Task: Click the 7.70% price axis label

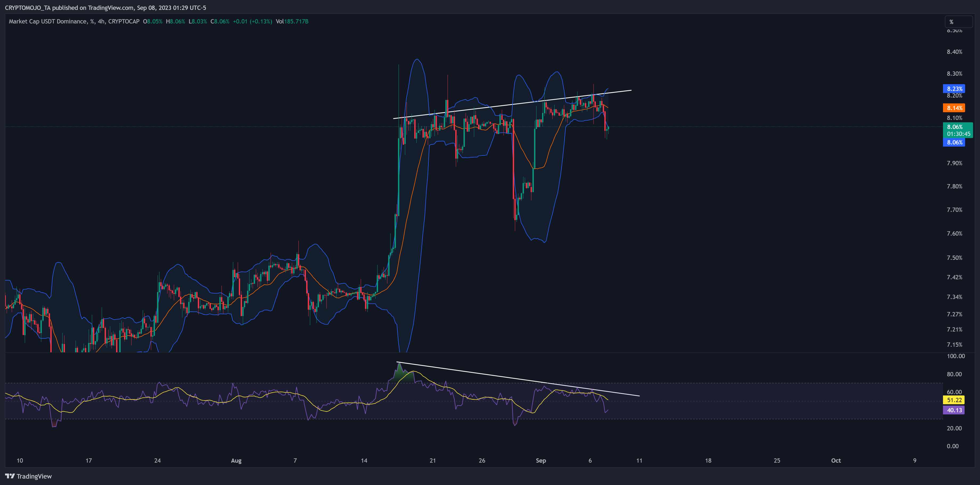Action: [954, 210]
